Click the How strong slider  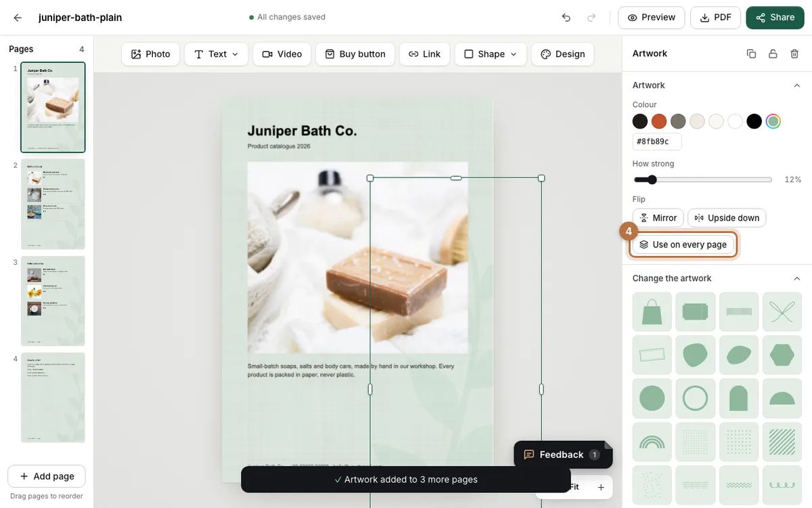(703, 179)
